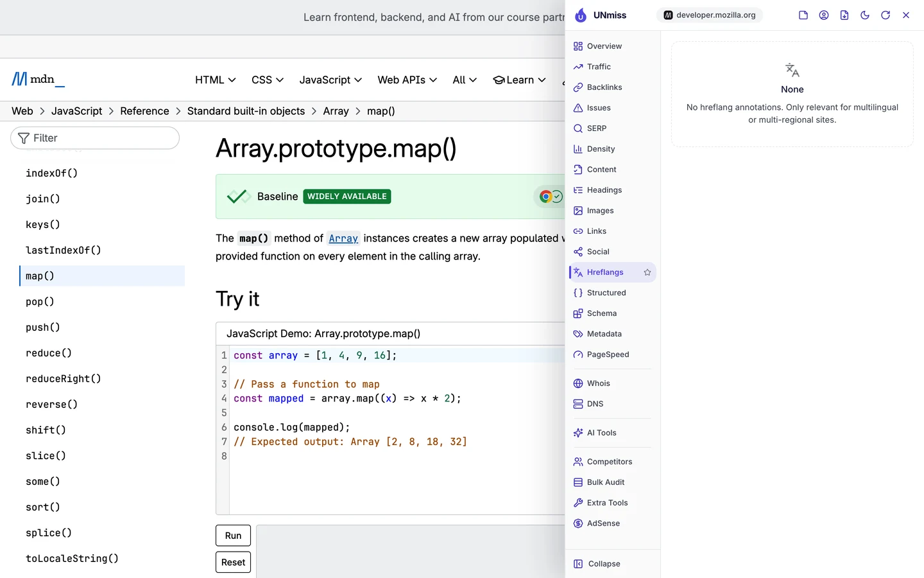
Task: Toggle the favorite star on Hreflangs
Action: coord(647,272)
